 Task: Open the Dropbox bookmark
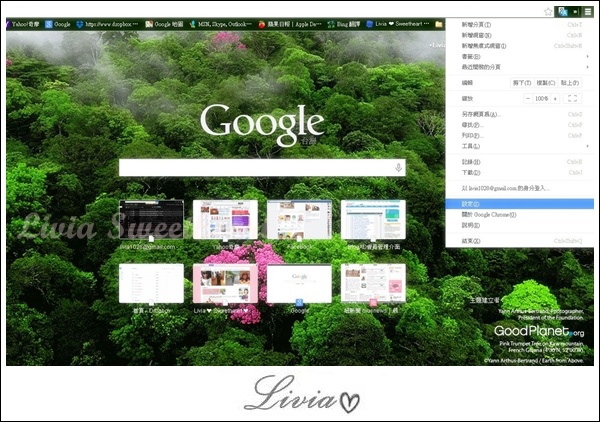click(x=107, y=24)
